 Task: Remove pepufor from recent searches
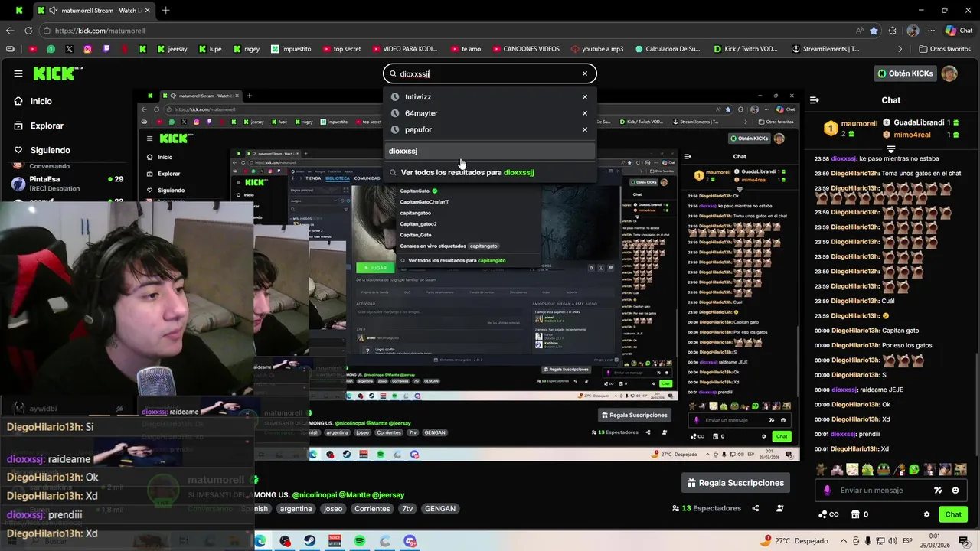[x=585, y=129]
